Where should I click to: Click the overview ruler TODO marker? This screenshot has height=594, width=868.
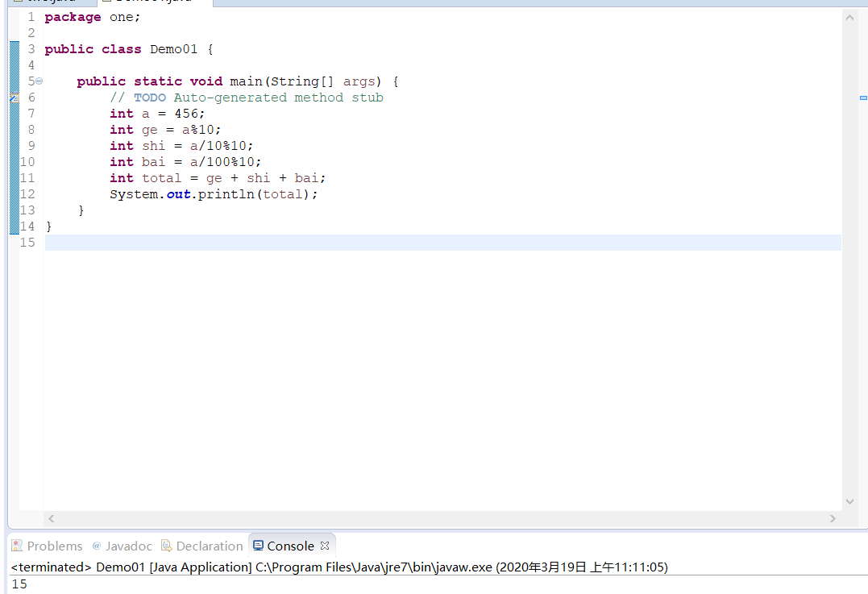point(863,98)
